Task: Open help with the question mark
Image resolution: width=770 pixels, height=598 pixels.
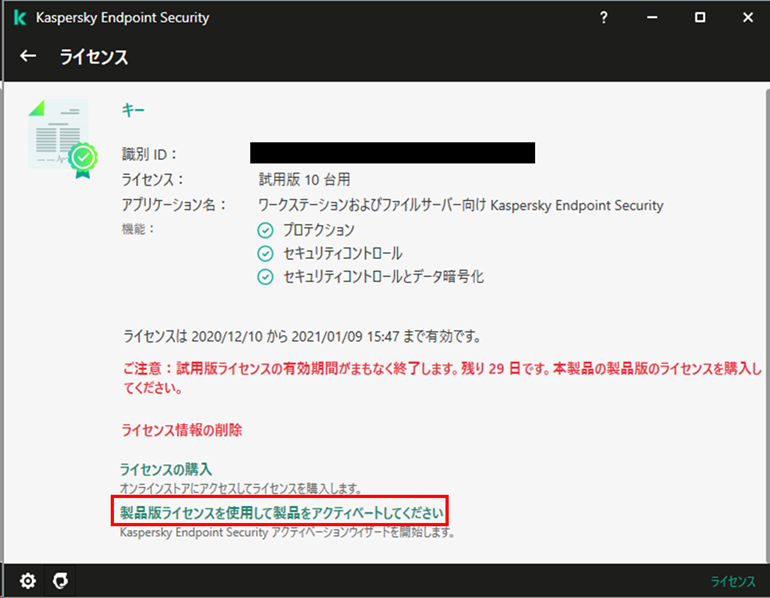Action: [604, 18]
